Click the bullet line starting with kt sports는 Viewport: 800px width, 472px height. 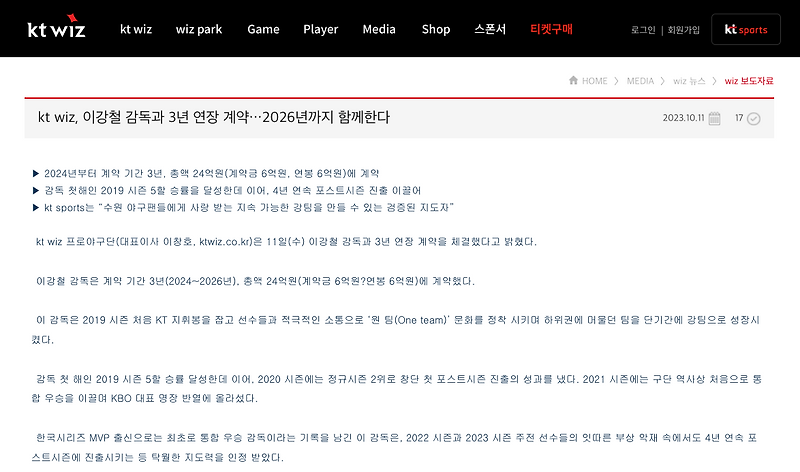[x=243, y=207]
